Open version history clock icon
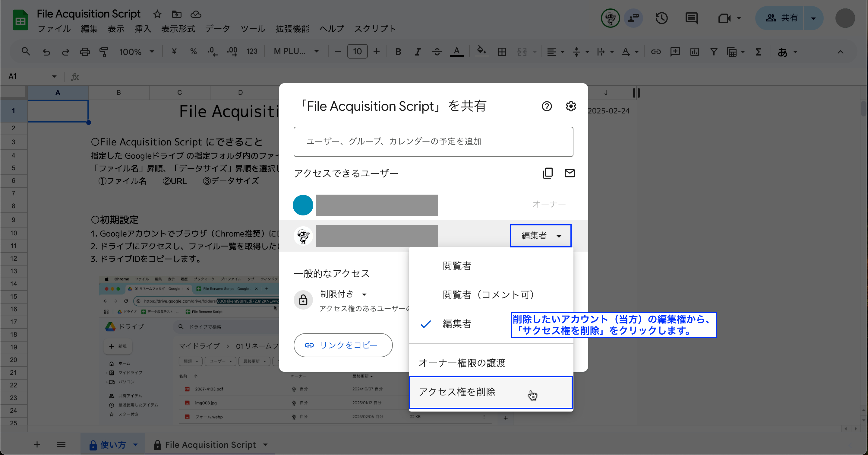Image resolution: width=868 pixels, height=455 pixels. point(661,18)
